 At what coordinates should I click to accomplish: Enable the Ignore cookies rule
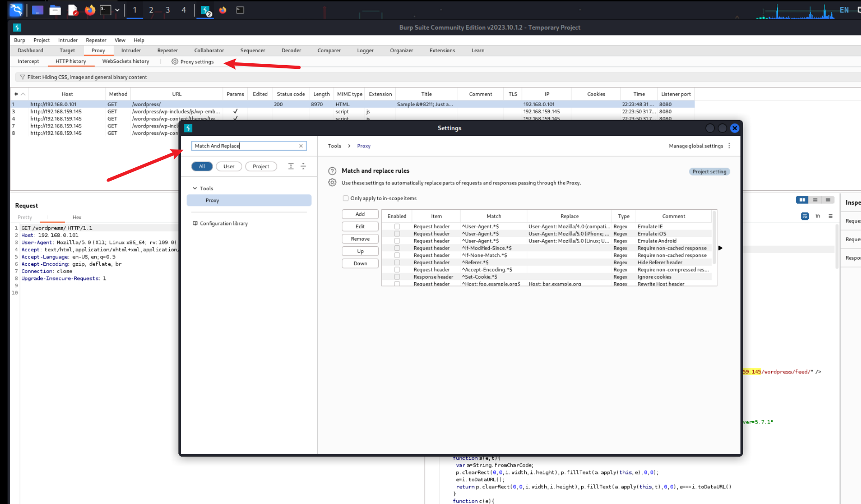397,277
